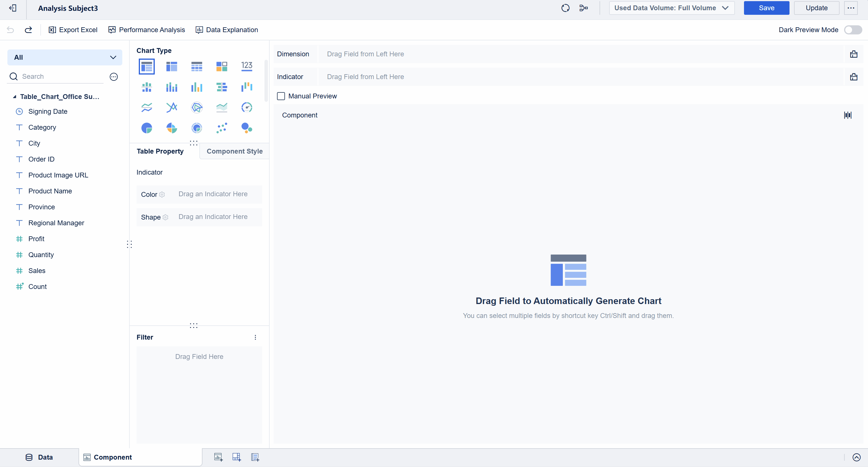This screenshot has width=868, height=467.
Task: Toggle Dark Preview Mode switch
Action: pyautogui.click(x=853, y=30)
